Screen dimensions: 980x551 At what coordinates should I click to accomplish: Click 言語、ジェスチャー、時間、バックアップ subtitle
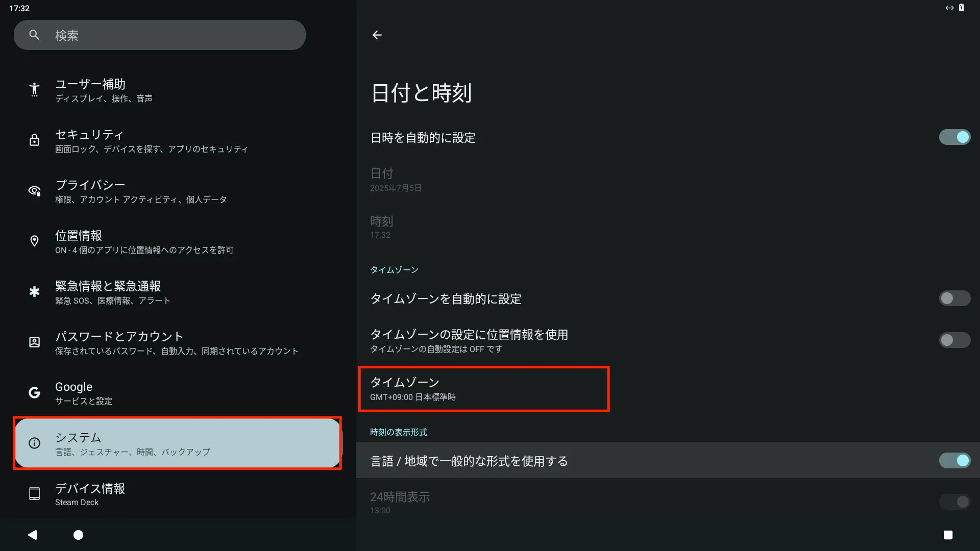(133, 452)
